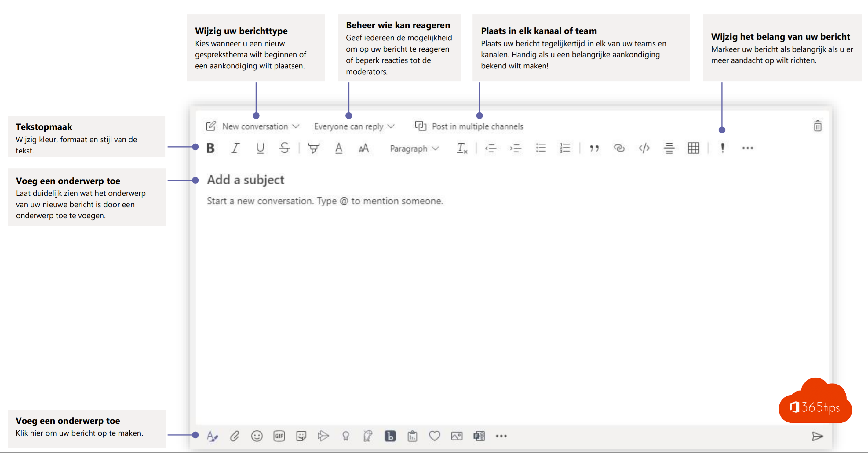Image resolution: width=868 pixels, height=453 pixels.
Task: Toggle bold text formatting
Action: tap(210, 148)
